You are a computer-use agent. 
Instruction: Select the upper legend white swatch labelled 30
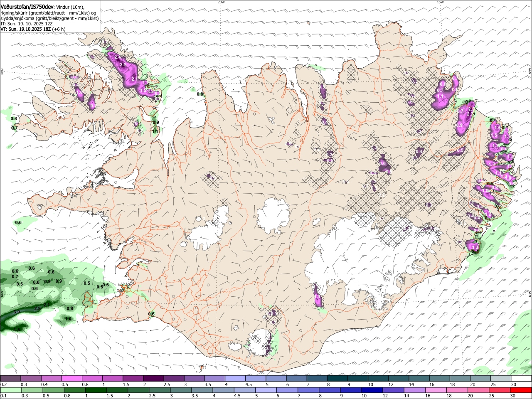click(x=521, y=379)
